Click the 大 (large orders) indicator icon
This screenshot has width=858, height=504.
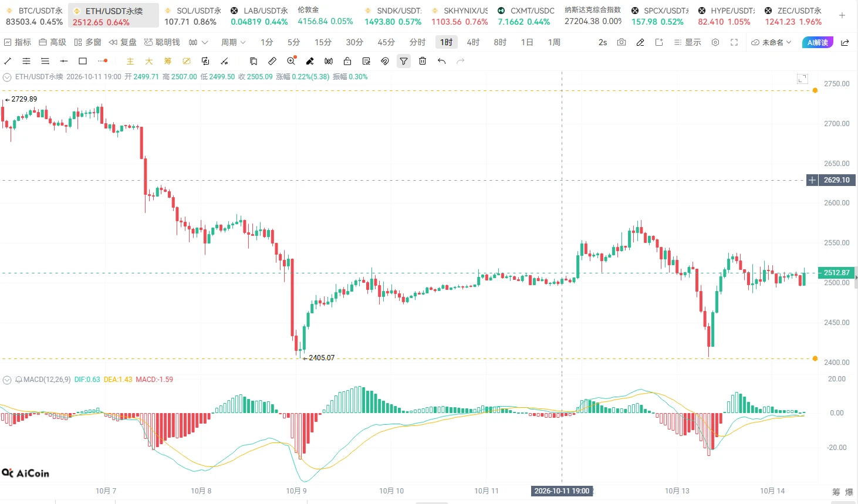pyautogui.click(x=149, y=61)
